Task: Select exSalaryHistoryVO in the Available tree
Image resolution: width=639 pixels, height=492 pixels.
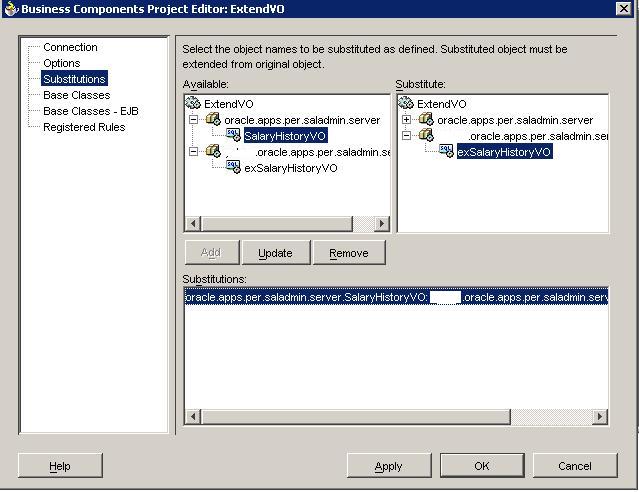Action: point(291,168)
